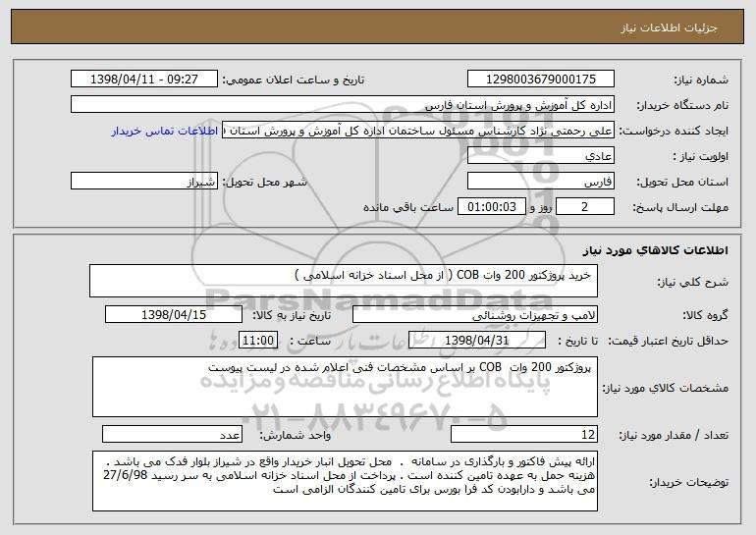Click the request creator field علی رحمتی نژاد
Screen dimensions: 756x535
418,131
